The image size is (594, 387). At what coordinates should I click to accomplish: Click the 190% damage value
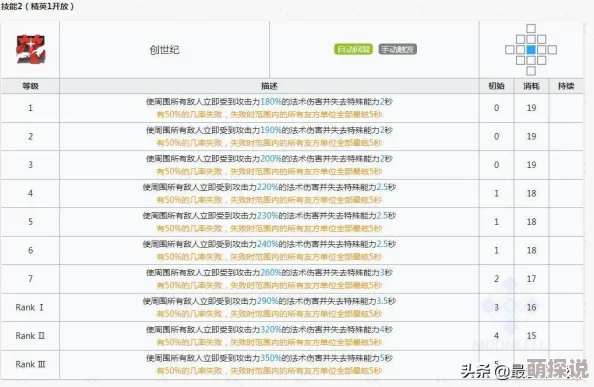coord(271,130)
